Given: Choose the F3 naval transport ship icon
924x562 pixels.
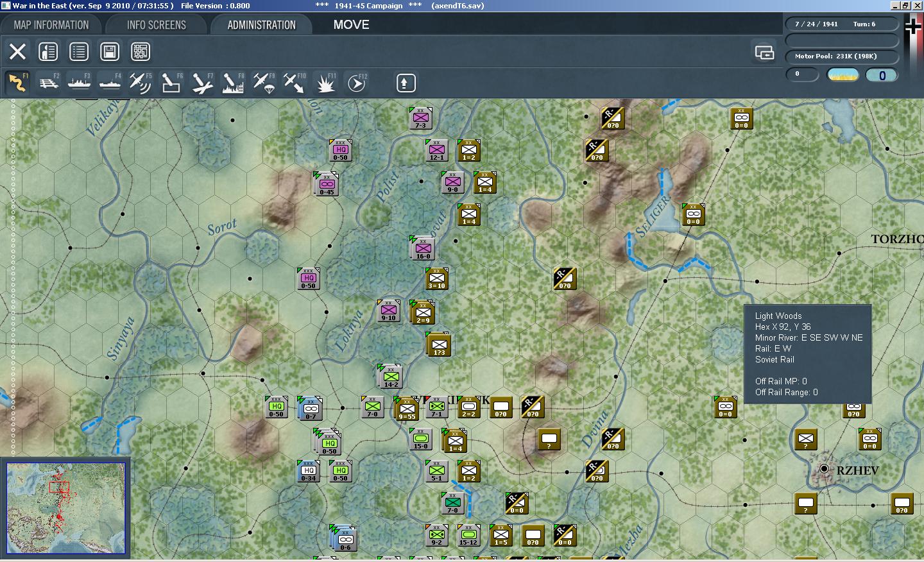Looking at the screenshot, I should [x=79, y=83].
